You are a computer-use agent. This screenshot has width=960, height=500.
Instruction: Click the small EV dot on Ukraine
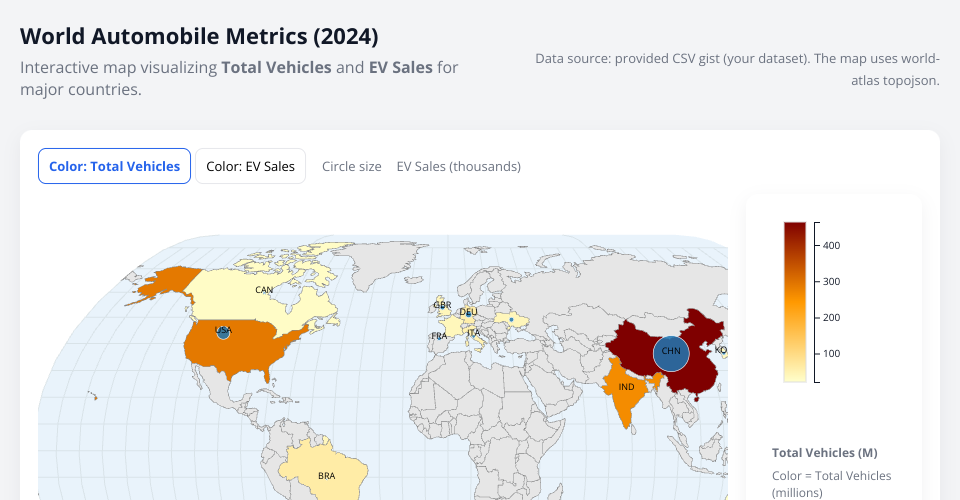click(x=512, y=320)
